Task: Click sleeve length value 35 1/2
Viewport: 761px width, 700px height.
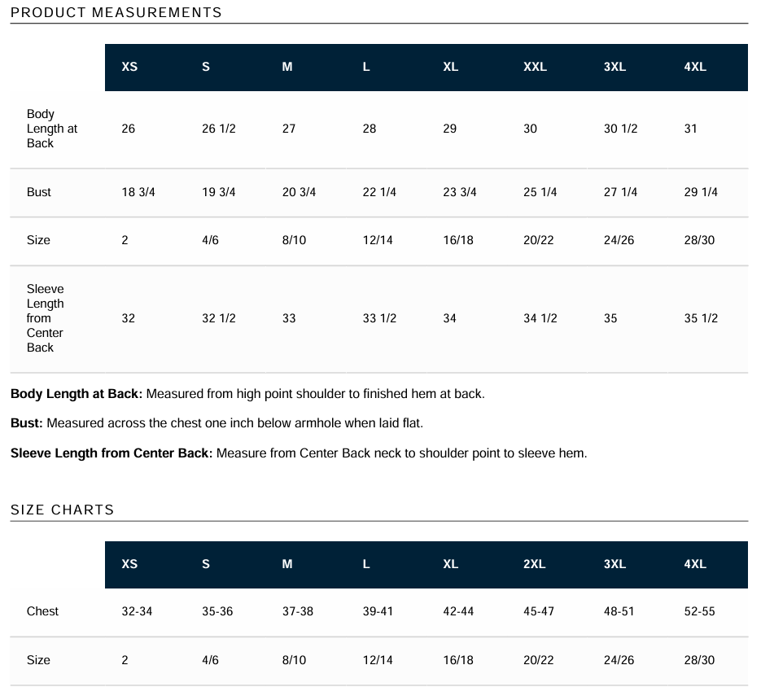Action: coord(701,318)
